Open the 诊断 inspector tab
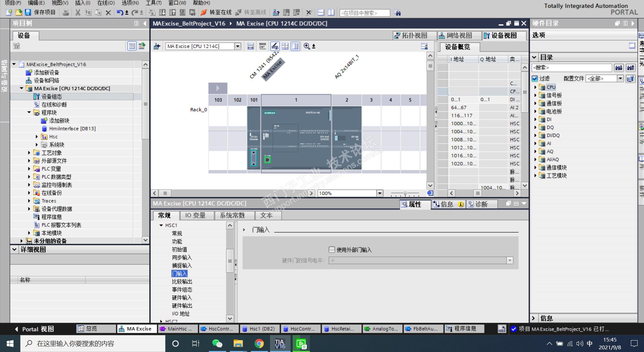 (x=481, y=204)
